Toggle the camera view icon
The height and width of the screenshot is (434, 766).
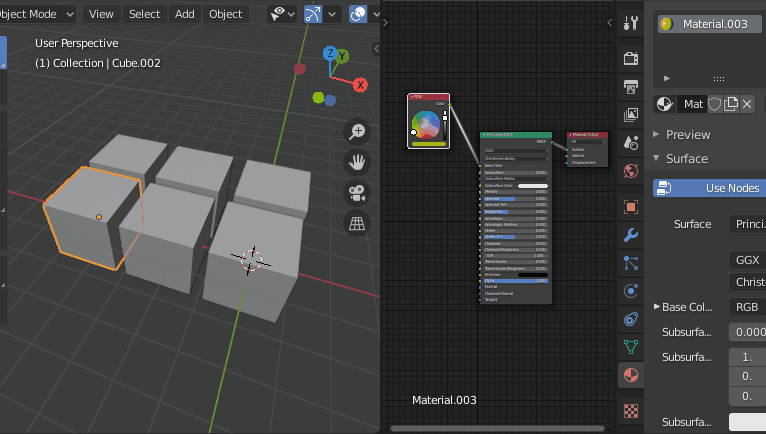tap(357, 193)
